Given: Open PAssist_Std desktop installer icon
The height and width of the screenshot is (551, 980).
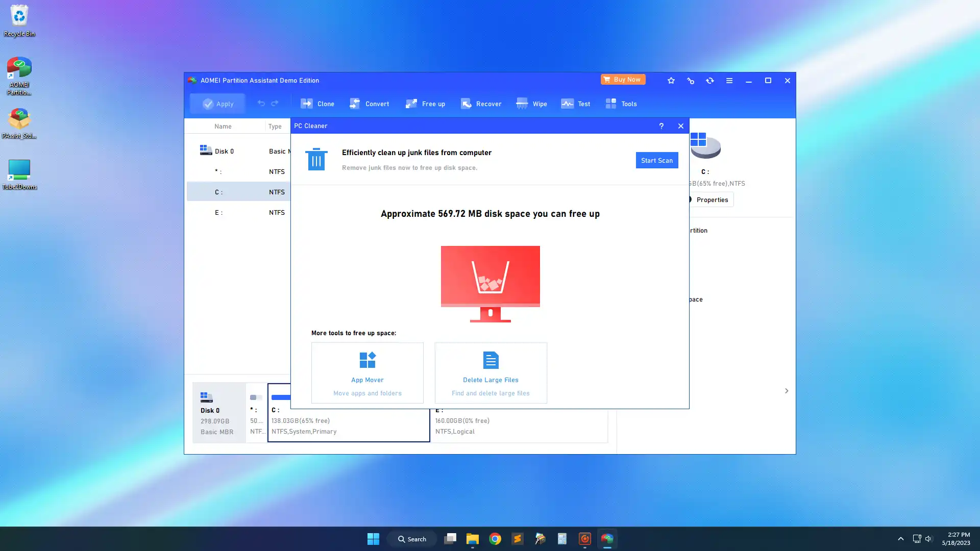Looking at the screenshot, I should click(19, 123).
